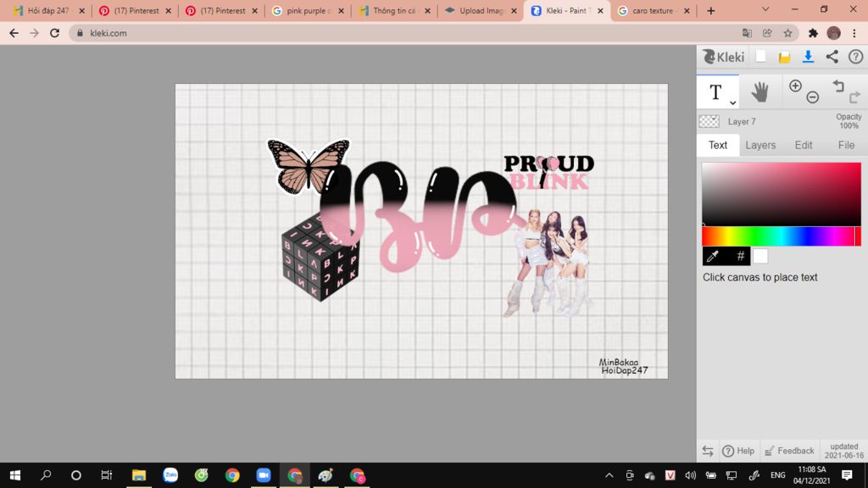Share this page from the address bar

click(x=767, y=33)
